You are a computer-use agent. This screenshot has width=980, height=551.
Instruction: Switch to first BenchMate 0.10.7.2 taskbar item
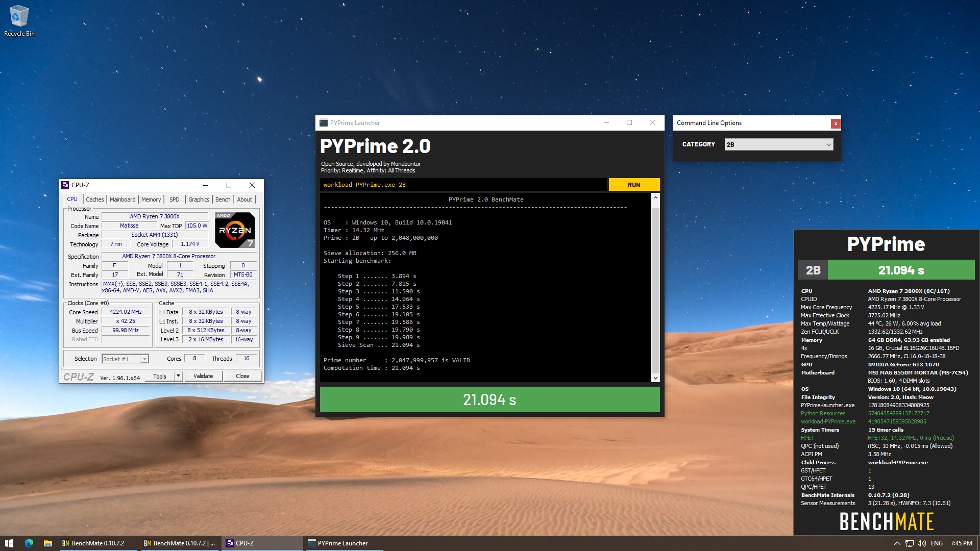coord(97,543)
